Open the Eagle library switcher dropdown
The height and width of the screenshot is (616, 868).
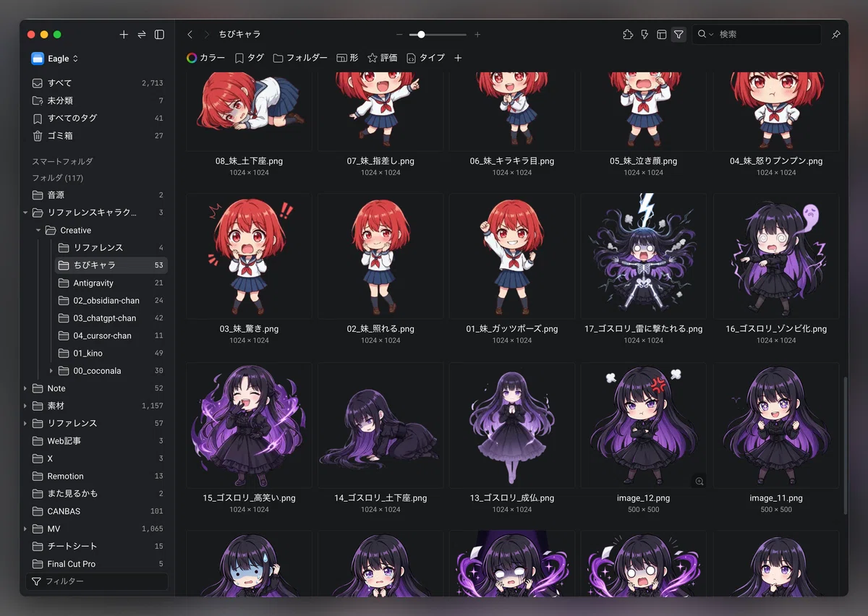coord(55,59)
